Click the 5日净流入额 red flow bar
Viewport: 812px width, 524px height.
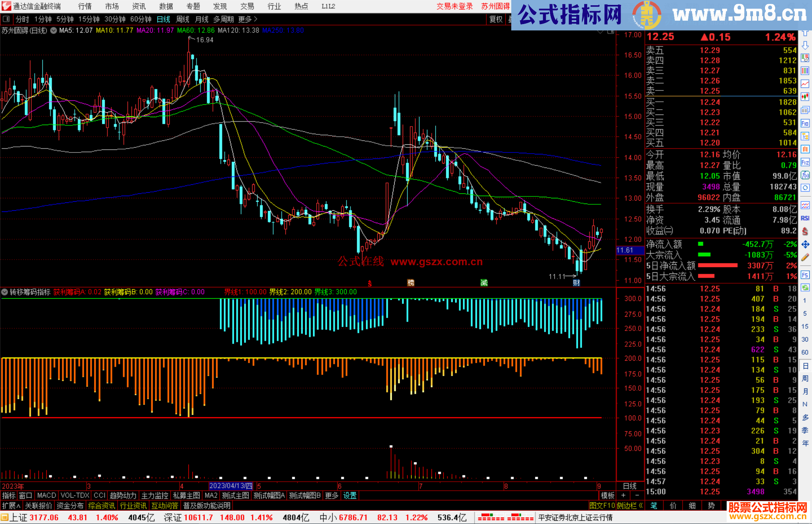[718, 266]
